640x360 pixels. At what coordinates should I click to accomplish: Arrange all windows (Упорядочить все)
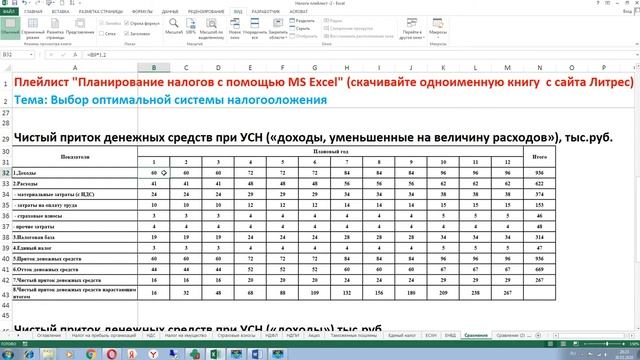[255, 28]
